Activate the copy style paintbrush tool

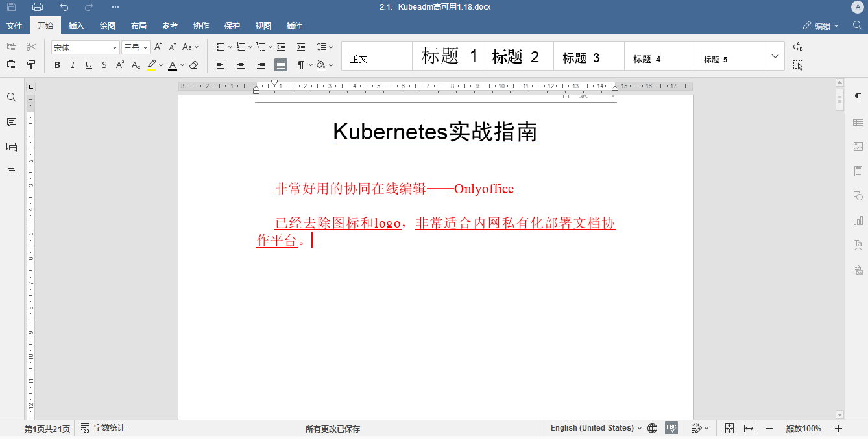click(x=31, y=65)
